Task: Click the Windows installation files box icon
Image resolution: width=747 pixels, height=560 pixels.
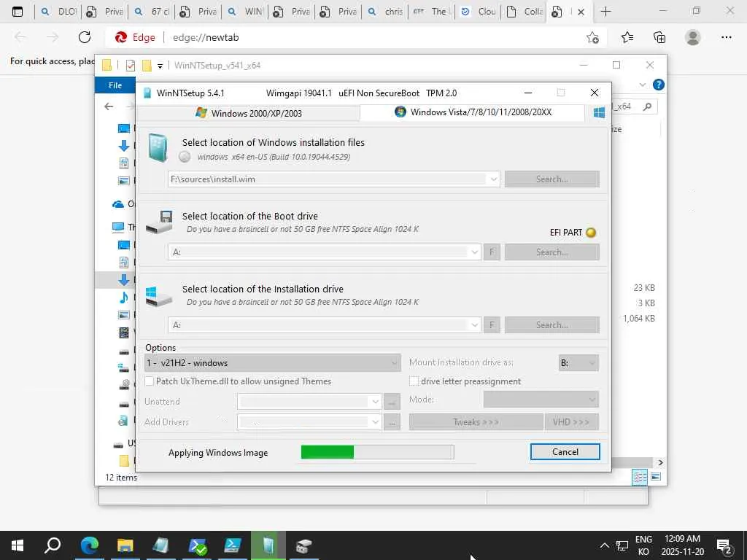Action: [x=158, y=147]
